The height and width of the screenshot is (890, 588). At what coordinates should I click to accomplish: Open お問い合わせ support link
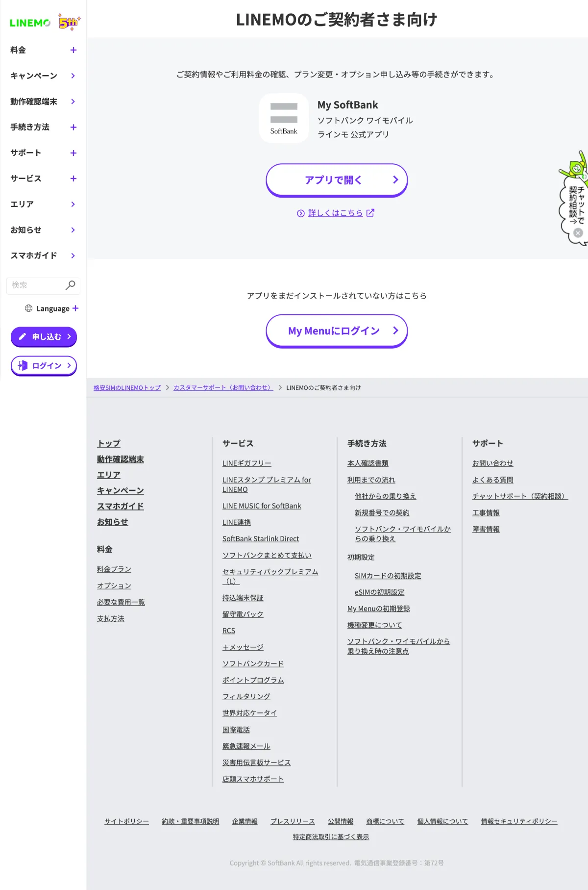(493, 463)
